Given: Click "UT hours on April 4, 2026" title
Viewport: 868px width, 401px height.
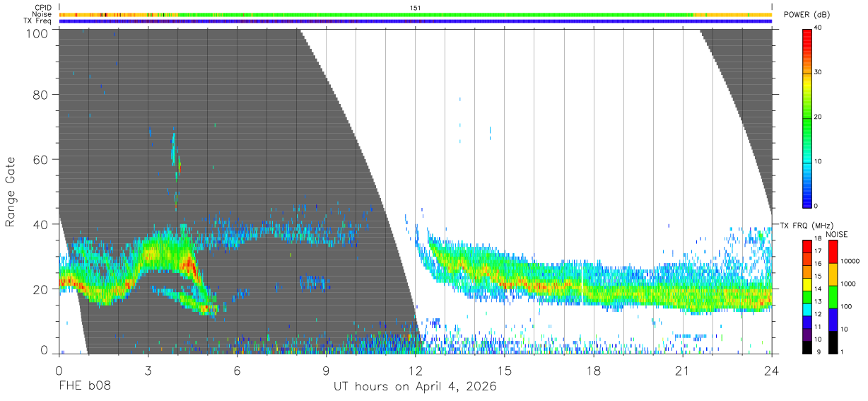Looking at the screenshot, I should 415,387.
